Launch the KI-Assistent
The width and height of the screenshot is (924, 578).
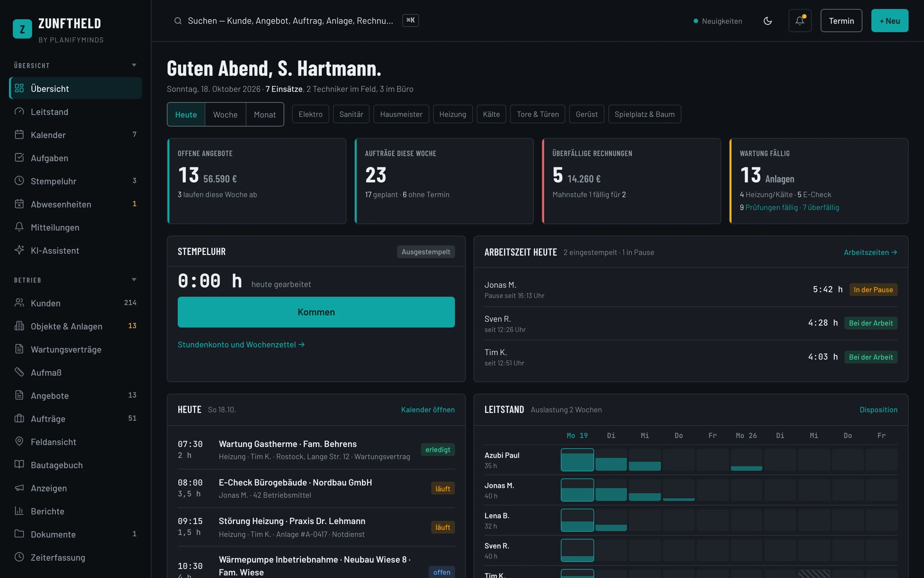pyautogui.click(x=75, y=250)
